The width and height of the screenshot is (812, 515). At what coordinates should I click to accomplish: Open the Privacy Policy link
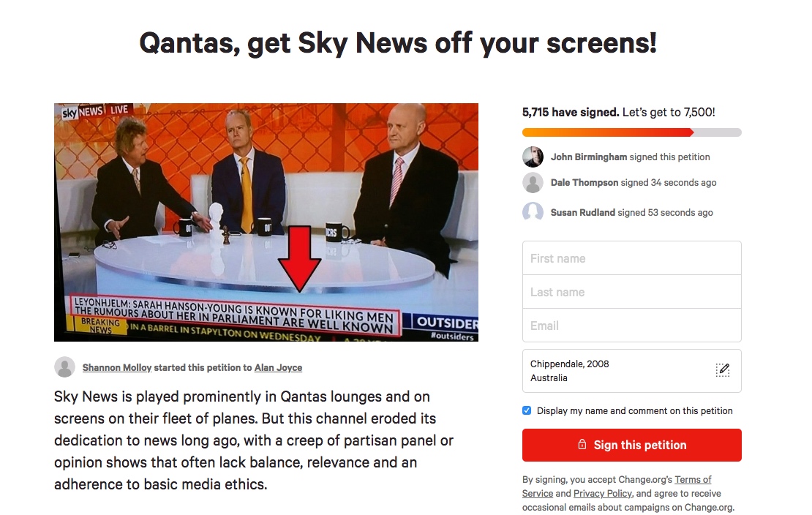(603, 493)
